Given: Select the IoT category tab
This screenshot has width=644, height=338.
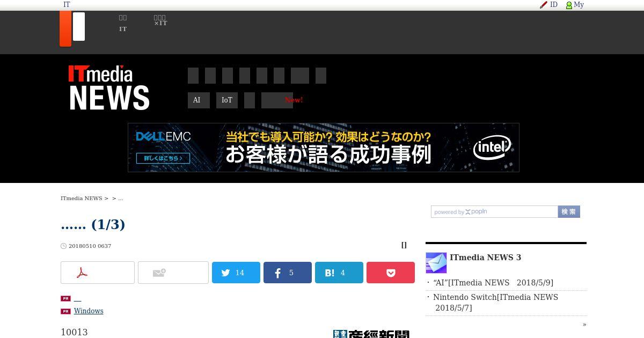Looking at the screenshot, I should pyautogui.click(x=227, y=100).
